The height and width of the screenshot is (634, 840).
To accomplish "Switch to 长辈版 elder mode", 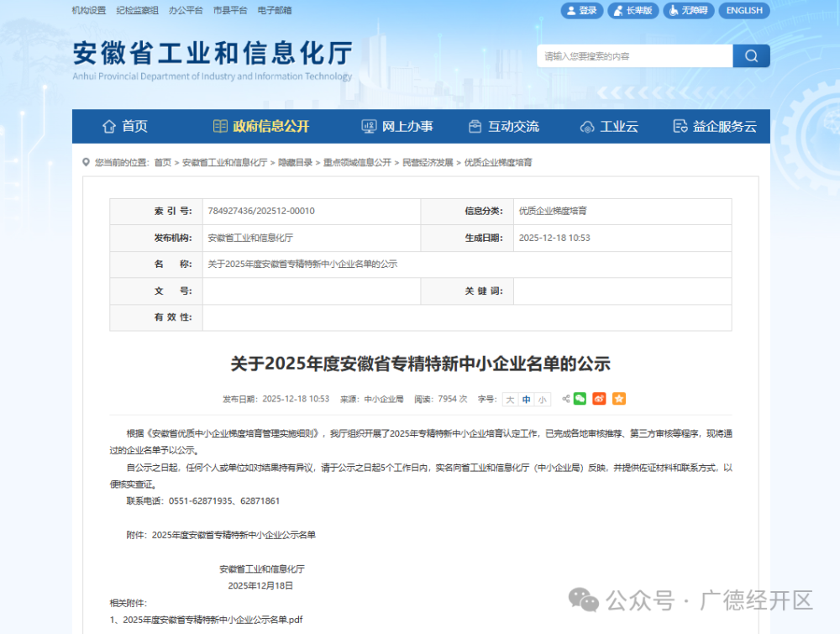I will tap(632, 11).
